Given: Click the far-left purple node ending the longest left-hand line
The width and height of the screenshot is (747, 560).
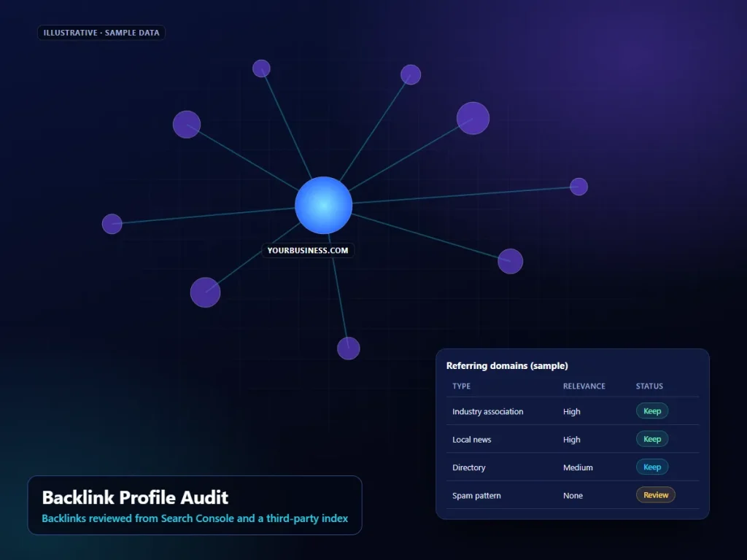Looking at the screenshot, I should [x=112, y=224].
